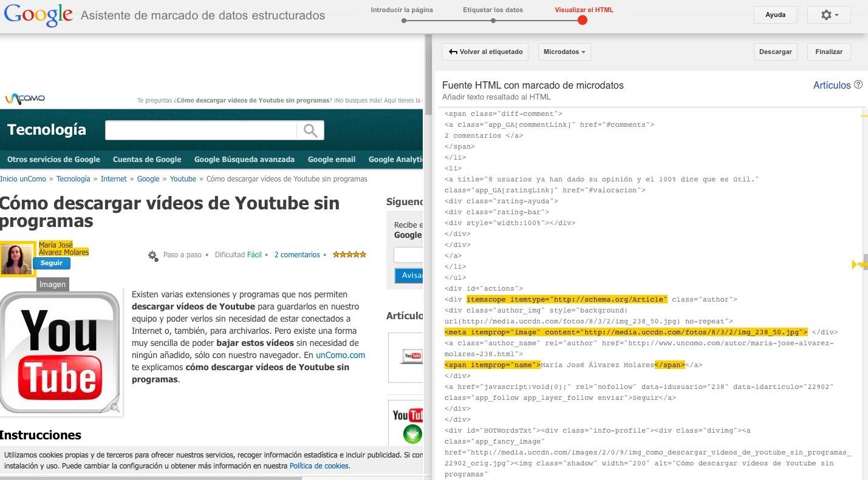Click the gear icon beside Paso a paso
This screenshot has width=868, height=480.
click(153, 255)
